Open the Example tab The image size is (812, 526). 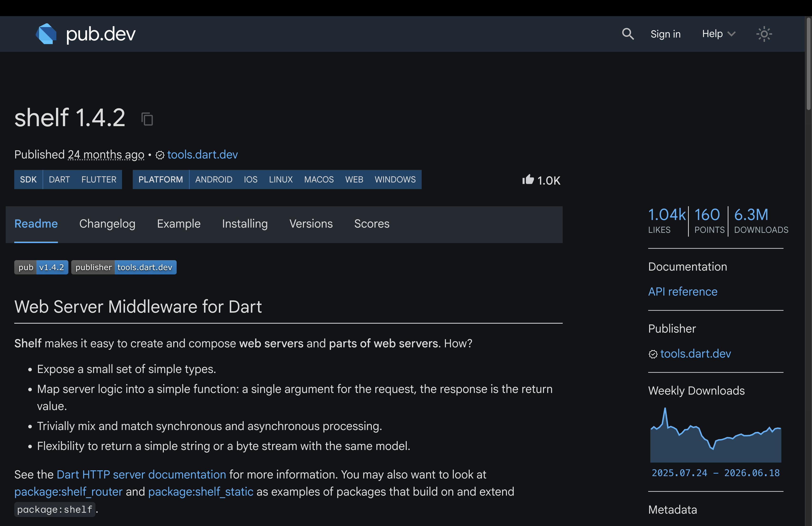[x=179, y=224]
